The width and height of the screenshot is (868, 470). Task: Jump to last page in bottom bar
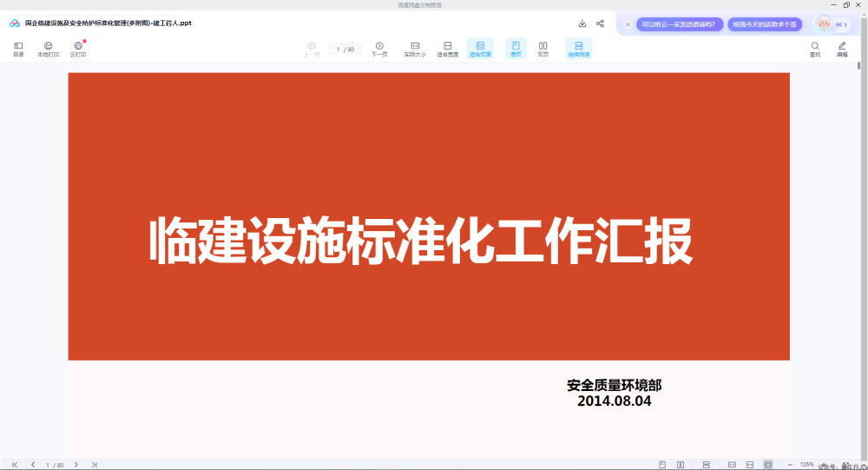click(94, 465)
